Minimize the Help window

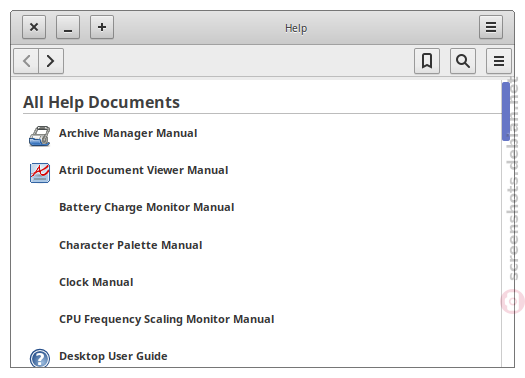68,27
